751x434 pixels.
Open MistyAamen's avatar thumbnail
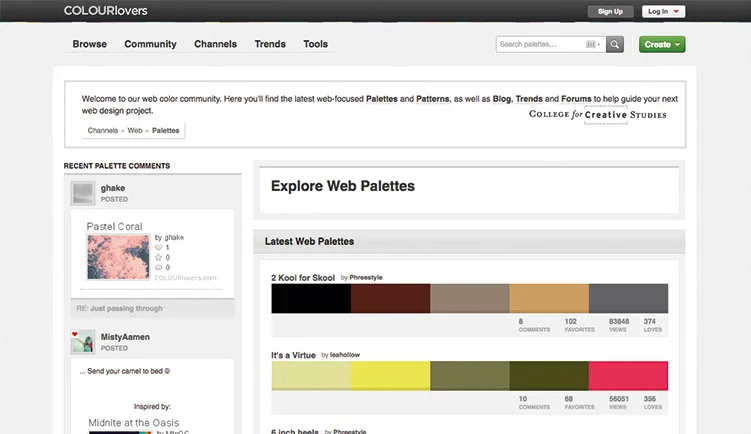coord(83,342)
